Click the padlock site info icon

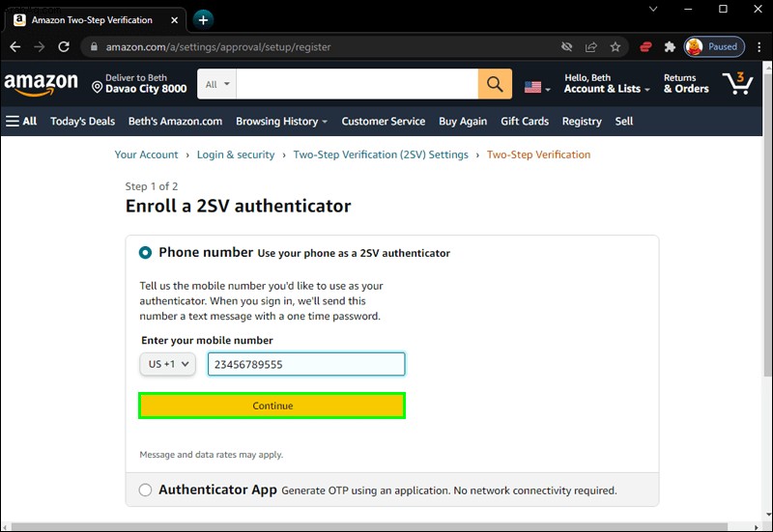[x=94, y=46]
